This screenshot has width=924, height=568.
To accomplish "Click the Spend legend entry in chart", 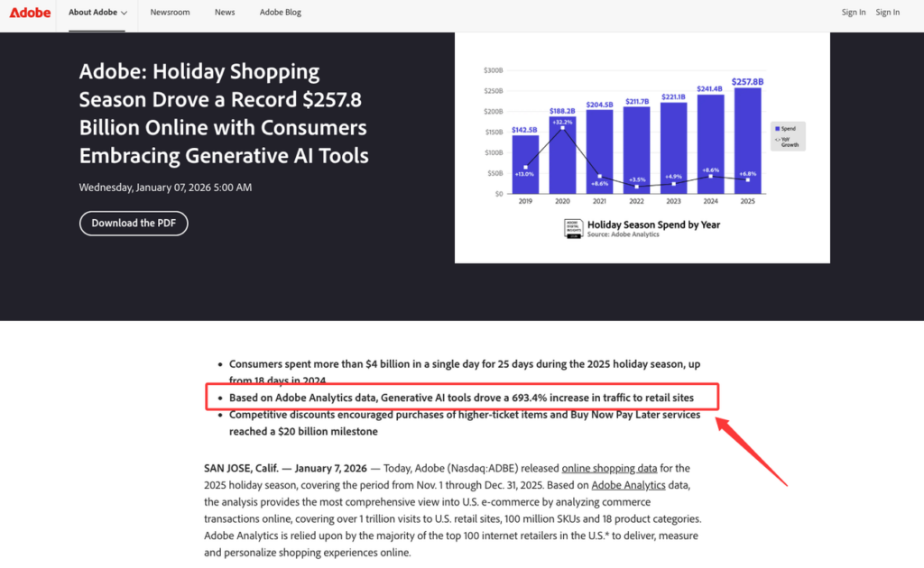I will pyautogui.click(x=786, y=128).
